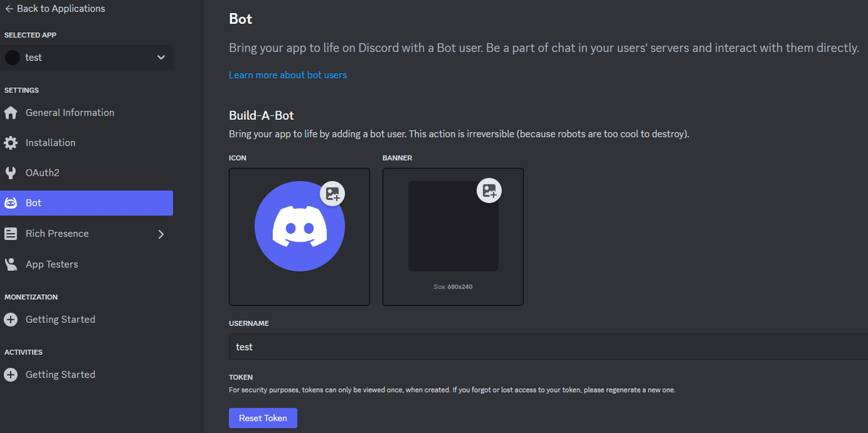
Task: Select the Bot menu item
Action: tap(87, 203)
